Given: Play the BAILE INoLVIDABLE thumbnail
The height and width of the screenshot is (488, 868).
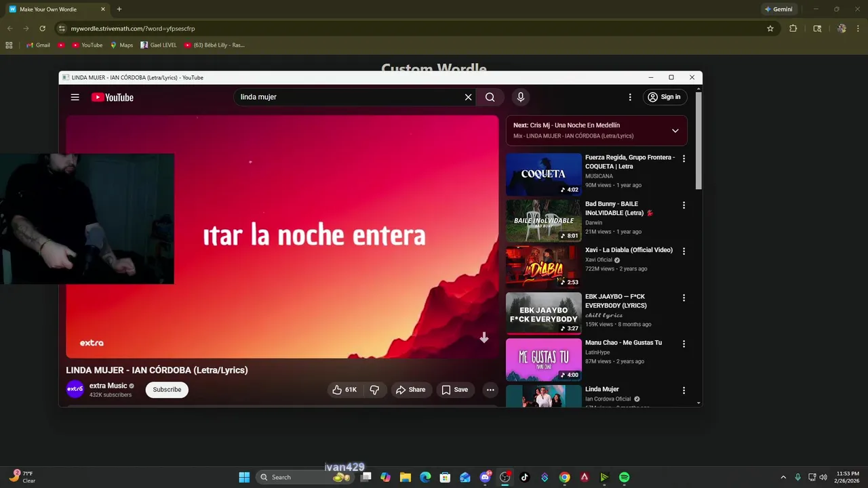Looking at the screenshot, I should click(544, 221).
